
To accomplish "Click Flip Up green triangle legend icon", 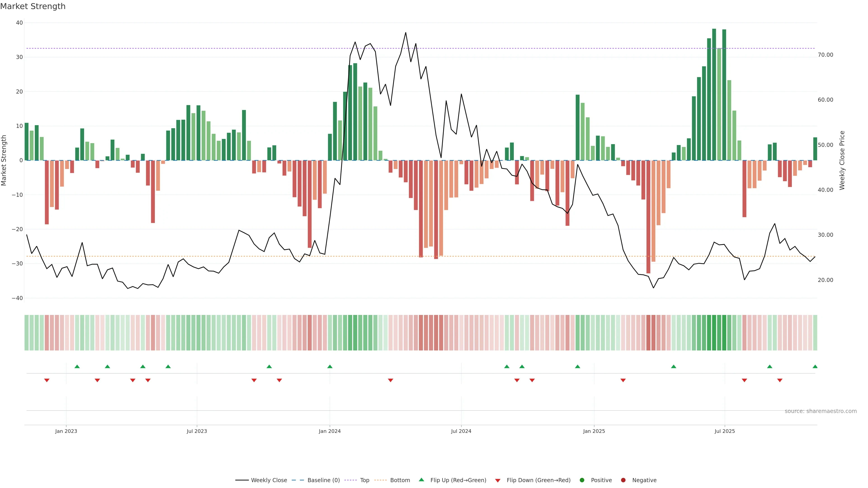I will tap(421, 480).
